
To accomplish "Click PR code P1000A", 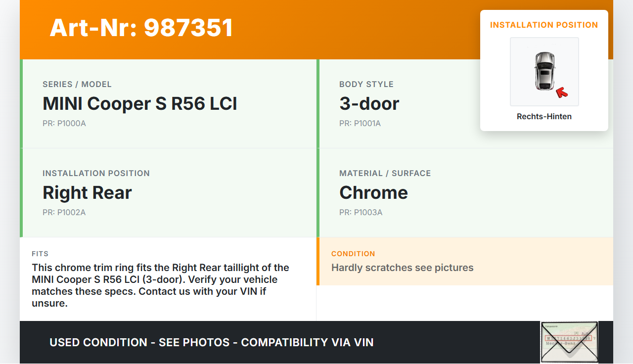I will click(x=64, y=123).
